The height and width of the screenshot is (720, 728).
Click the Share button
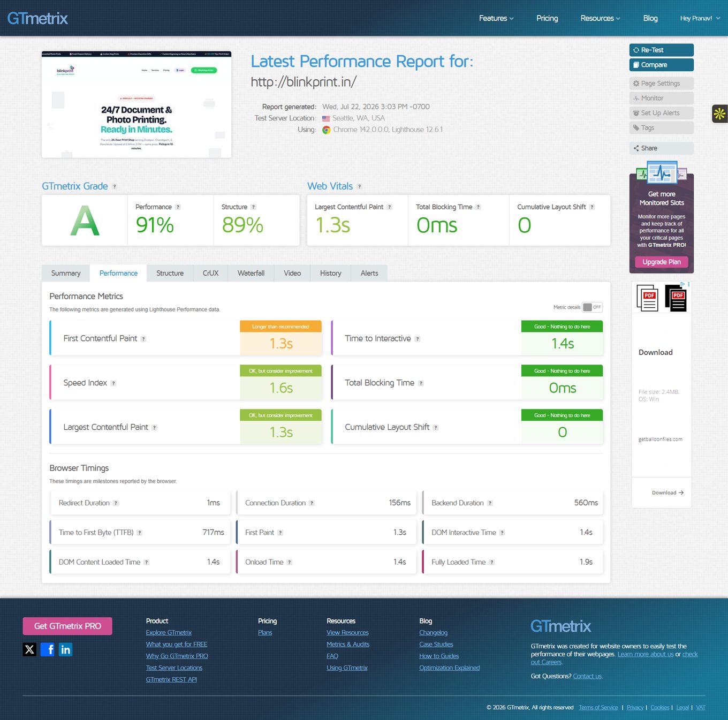(x=662, y=148)
